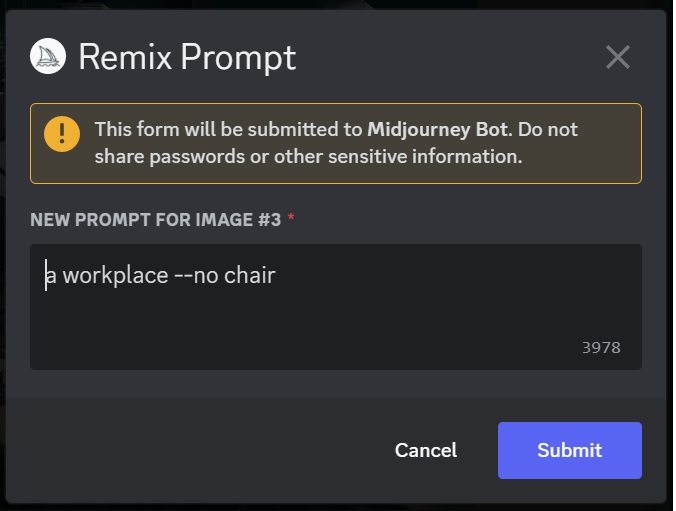Viewport: 676px width, 511px height.
Task: Click the "Remix Prompt" dialog title
Action: click(x=187, y=57)
